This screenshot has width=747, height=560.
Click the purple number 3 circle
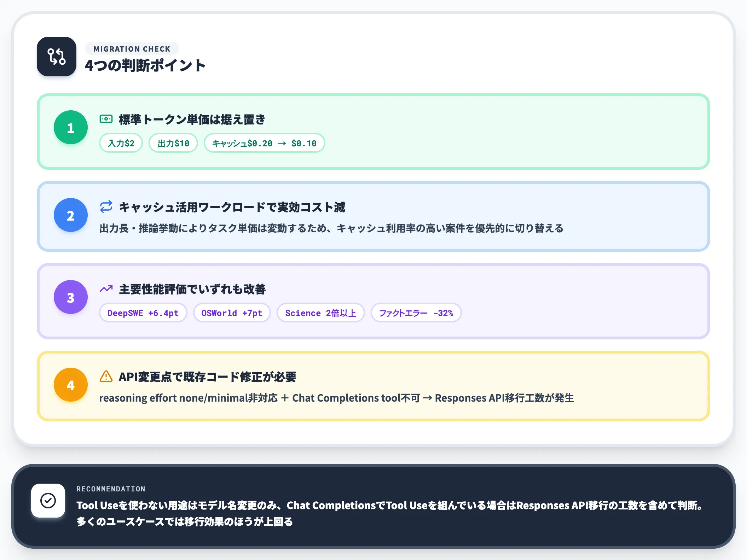pyautogui.click(x=71, y=297)
